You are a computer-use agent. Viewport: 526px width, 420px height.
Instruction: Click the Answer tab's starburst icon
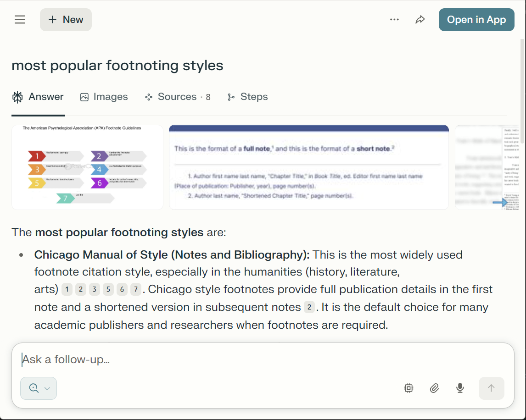[17, 97]
